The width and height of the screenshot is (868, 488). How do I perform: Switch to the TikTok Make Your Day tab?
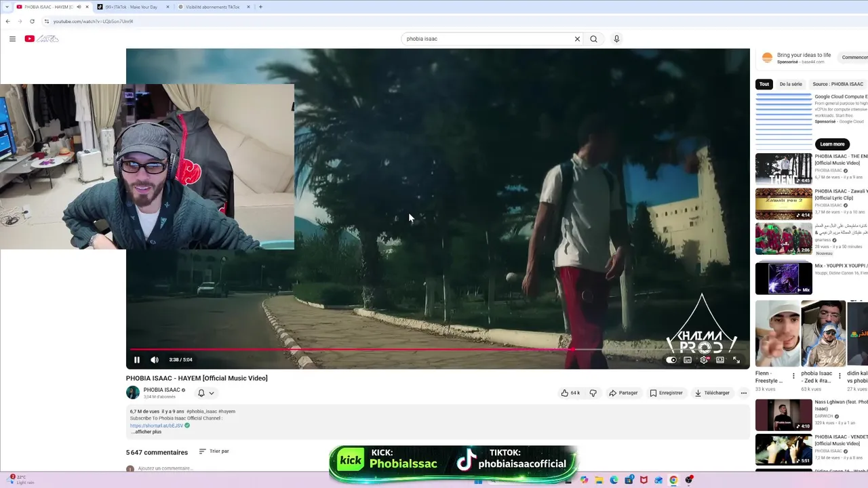(x=130, y=7)
